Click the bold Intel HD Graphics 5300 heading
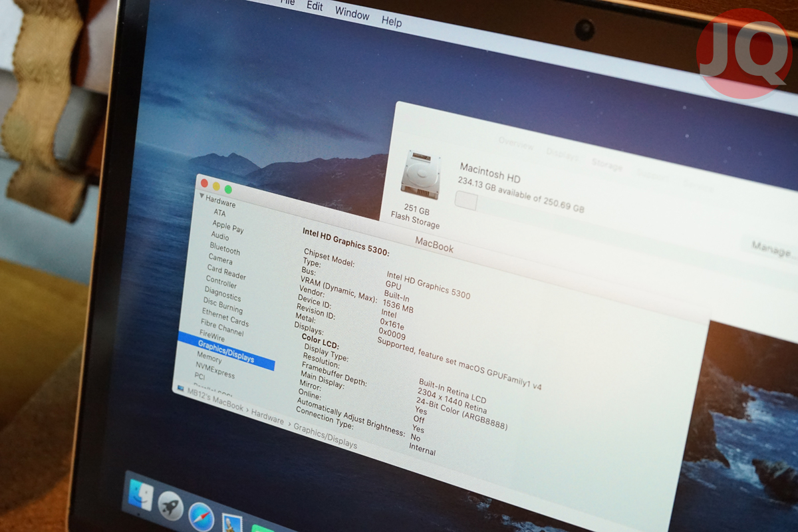The height and width of the screenshot is (532, 798). coord(346,242)
